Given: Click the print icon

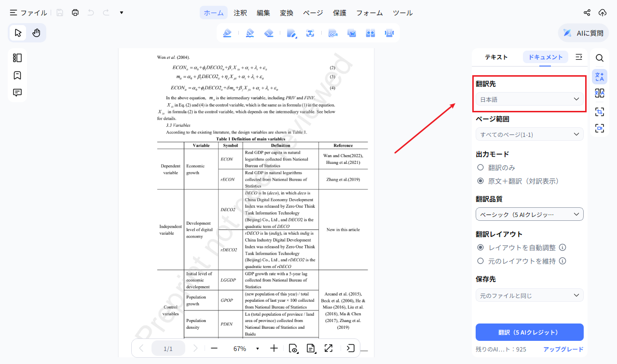Looking at the screenshot, I should coord(75,13).
